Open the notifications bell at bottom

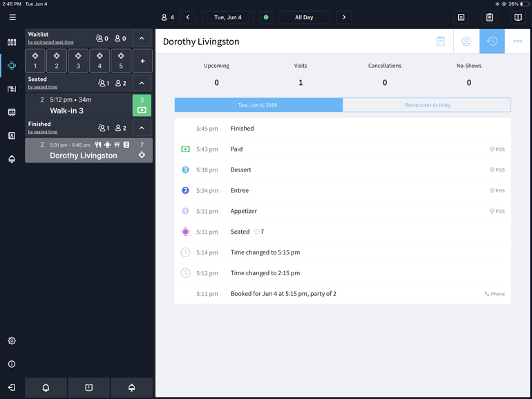coord(46,387)
